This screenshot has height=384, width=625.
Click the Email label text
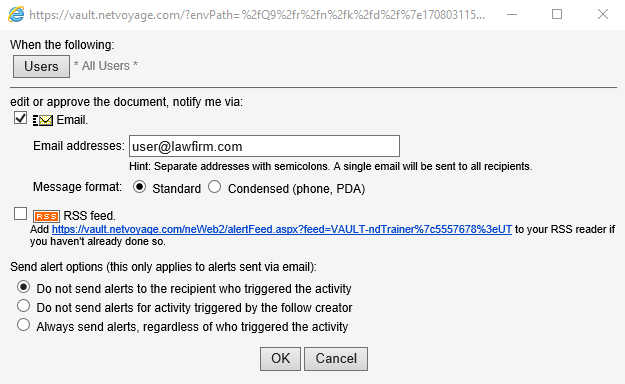coord(72,120)
